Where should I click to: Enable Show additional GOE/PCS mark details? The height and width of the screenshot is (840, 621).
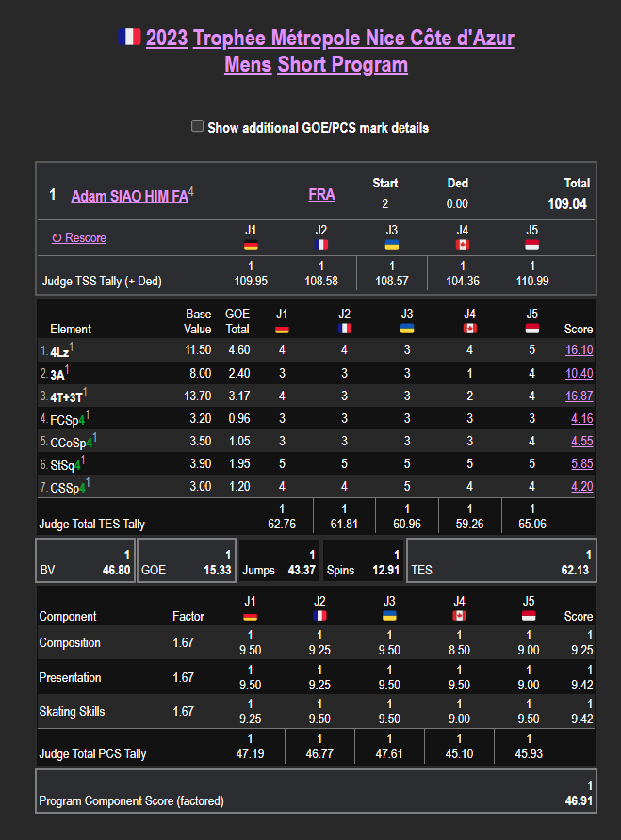click(198, 126)
